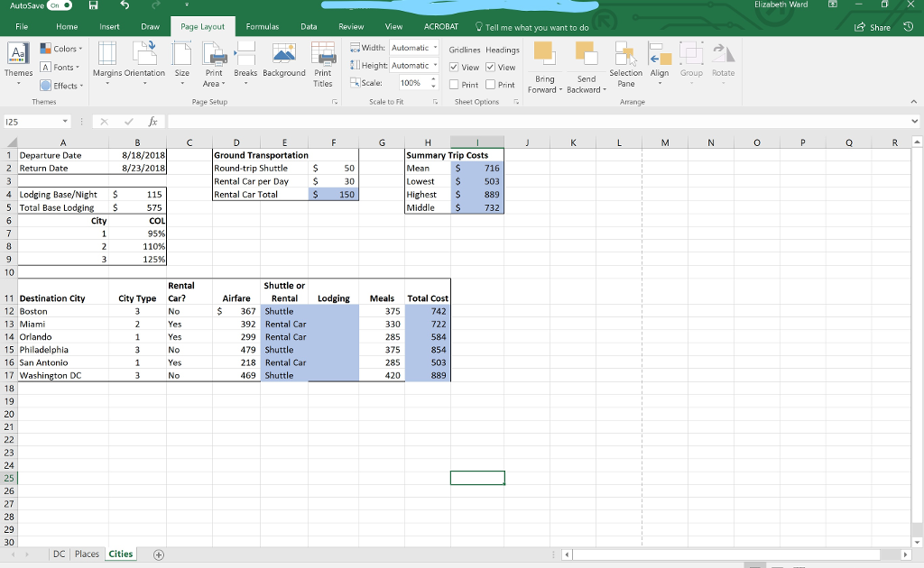Customize Quick Access Toolbar dropdown
The height and width of the screenshot is (568, 924).
[187, 5]
